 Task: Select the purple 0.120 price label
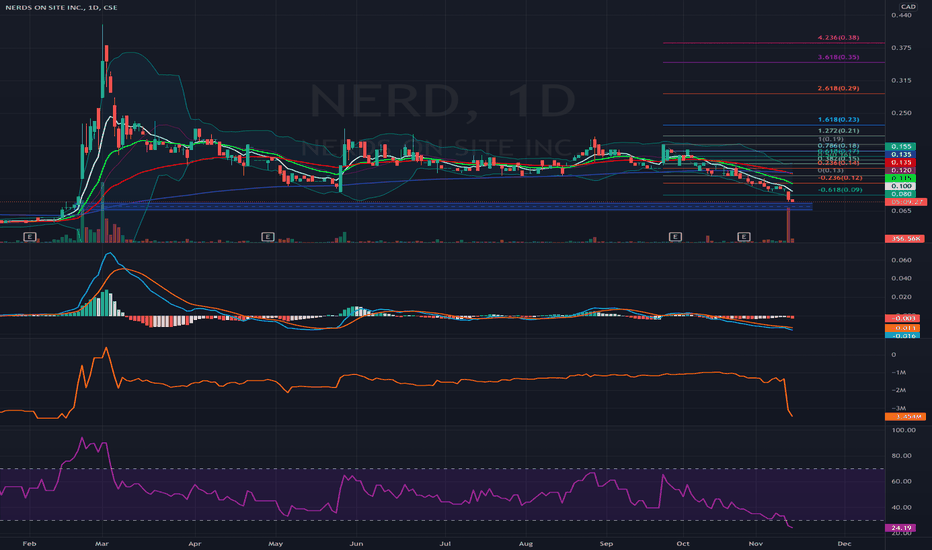point(900,170)
